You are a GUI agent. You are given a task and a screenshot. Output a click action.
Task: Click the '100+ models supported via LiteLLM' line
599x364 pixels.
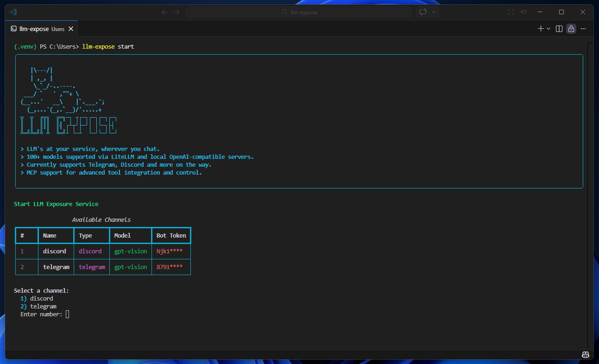pos(137,157)
